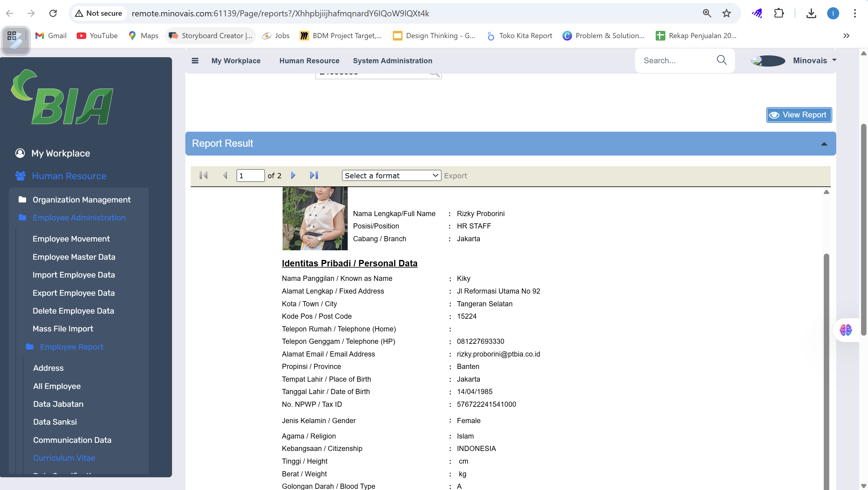The image size is (868, 490).
Task: Click email rizky.proborini@ptbia.co.id
Action: coord(499,354)
